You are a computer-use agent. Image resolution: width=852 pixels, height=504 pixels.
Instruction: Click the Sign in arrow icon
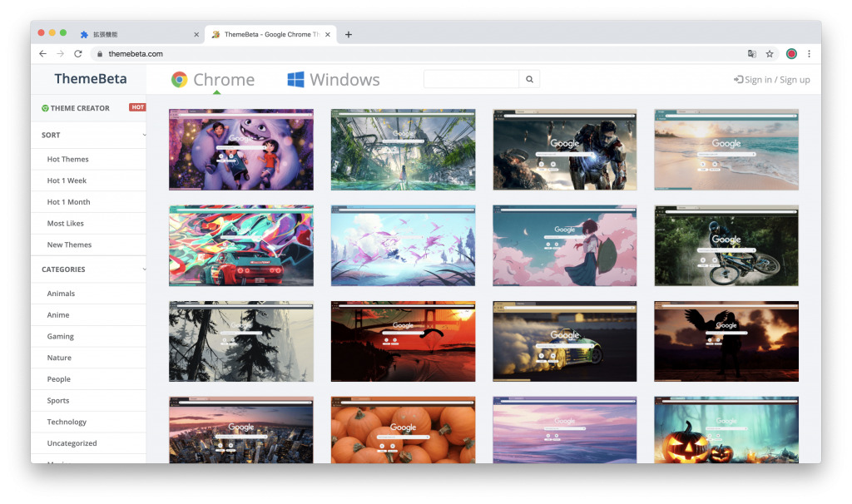(739, 79)
